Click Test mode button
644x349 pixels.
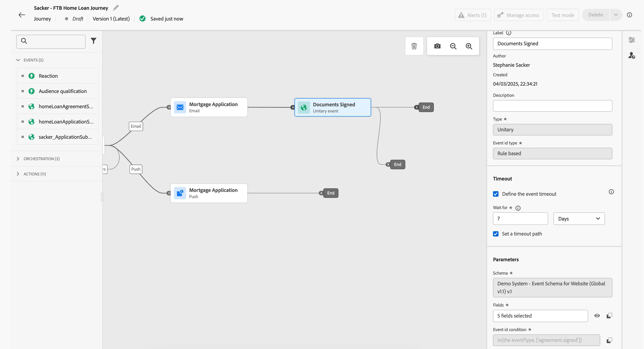563,15
